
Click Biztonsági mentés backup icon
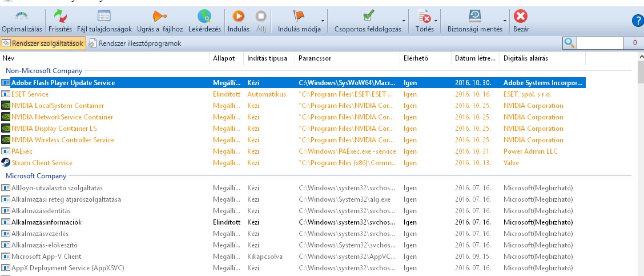475,17
